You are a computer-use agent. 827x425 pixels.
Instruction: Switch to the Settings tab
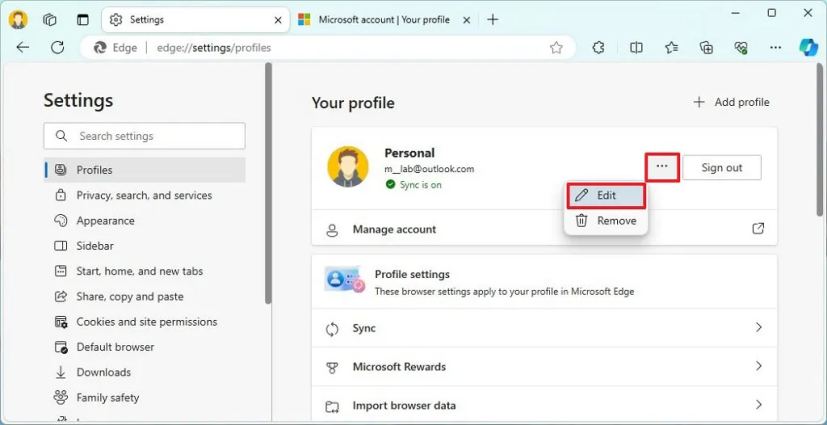tap(195, 20)
